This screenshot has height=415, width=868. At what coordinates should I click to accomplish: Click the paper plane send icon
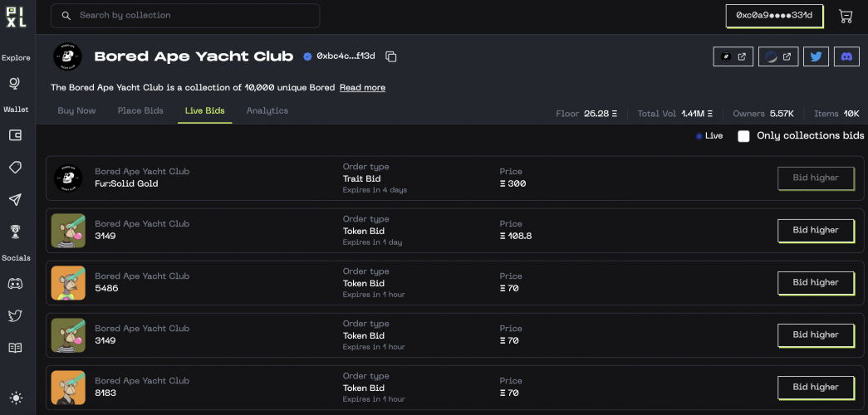pyautogui.click(x=15, y=199)
